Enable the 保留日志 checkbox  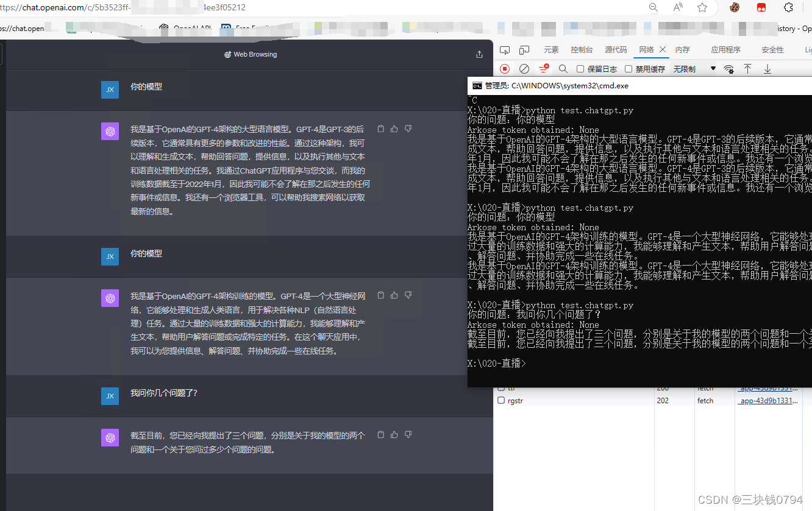pos(580,69)
